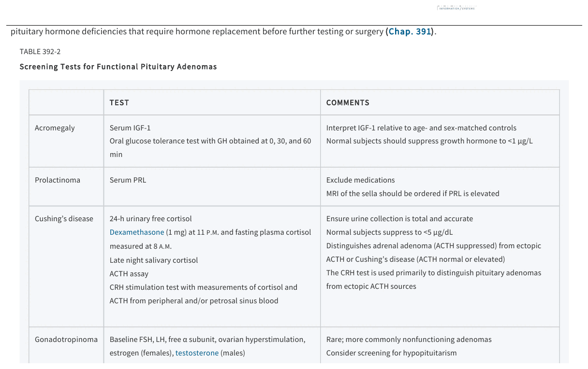Open the testosterone link
Screen dimensions: 588x369
(197, 353)
